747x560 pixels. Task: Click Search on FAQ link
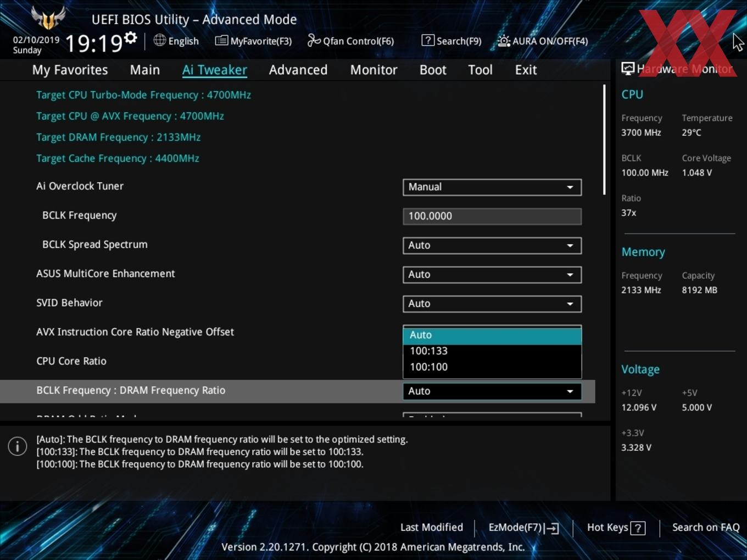pyautogui.click(x=706, y=527)
